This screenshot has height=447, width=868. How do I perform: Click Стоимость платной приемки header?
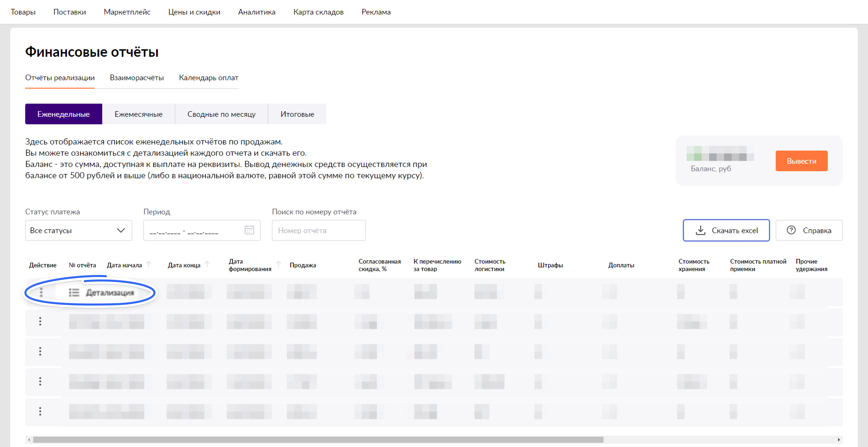(x=758, y=265)
